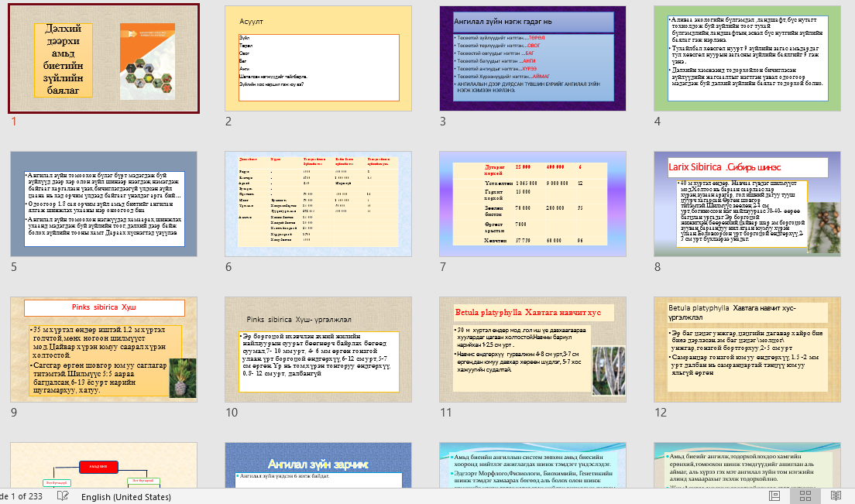This screenshot has width=855, height=504.
Task: Select slide 6 thumbnail with red-header table
Action: coord(318,204)
